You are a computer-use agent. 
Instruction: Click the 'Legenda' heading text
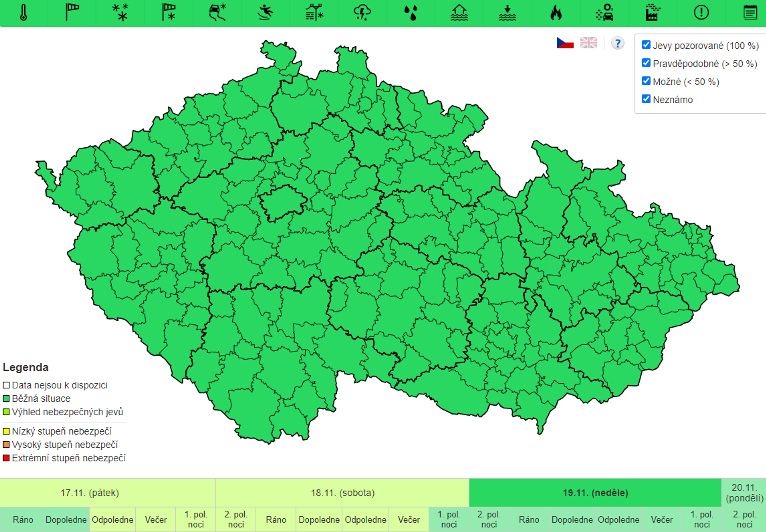[x=26, y=367]
